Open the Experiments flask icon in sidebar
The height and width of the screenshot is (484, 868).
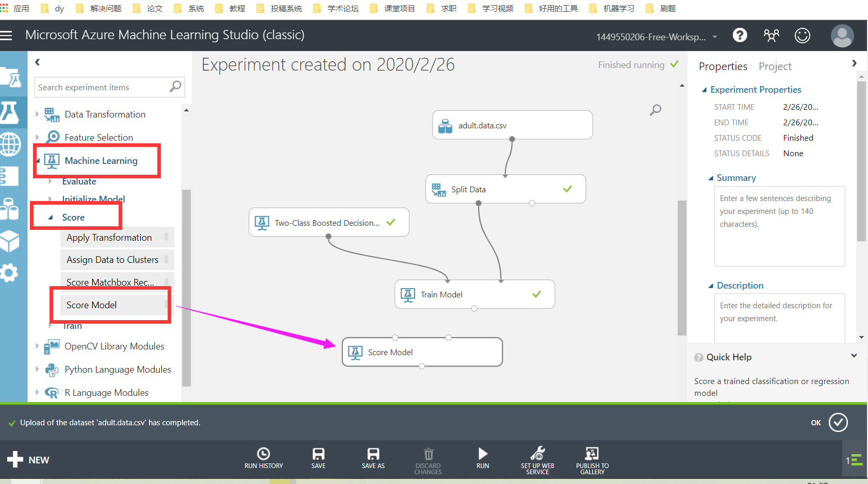point(10,112)
